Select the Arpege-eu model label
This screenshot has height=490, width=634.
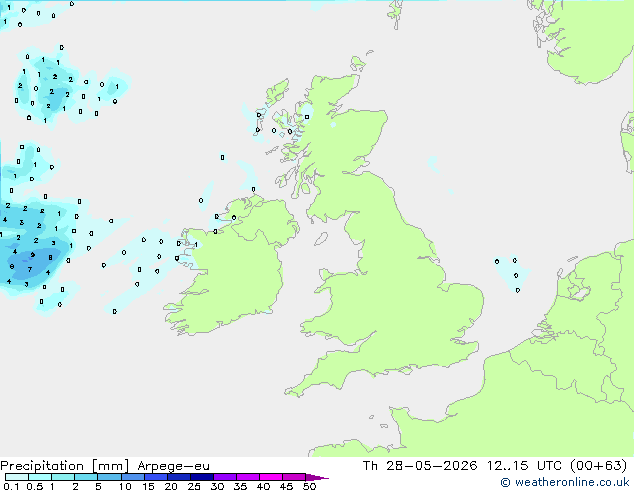(x=173, y=466)
